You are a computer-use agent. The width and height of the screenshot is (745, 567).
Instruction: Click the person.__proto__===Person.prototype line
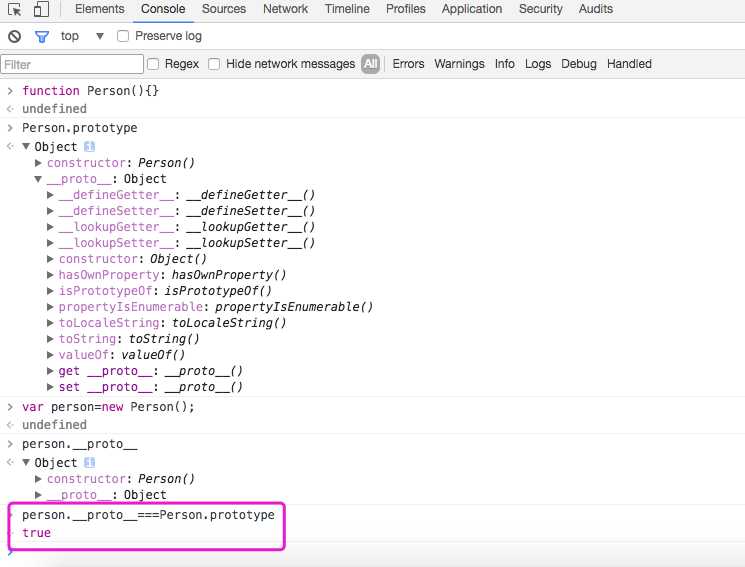pos(148,515)
